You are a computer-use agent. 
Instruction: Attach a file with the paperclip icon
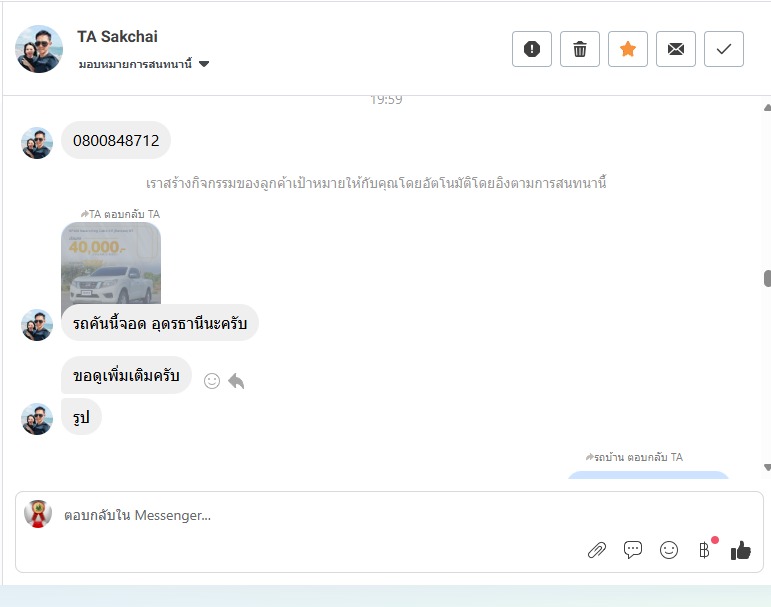pyautogui.click(x=596, y=550)
